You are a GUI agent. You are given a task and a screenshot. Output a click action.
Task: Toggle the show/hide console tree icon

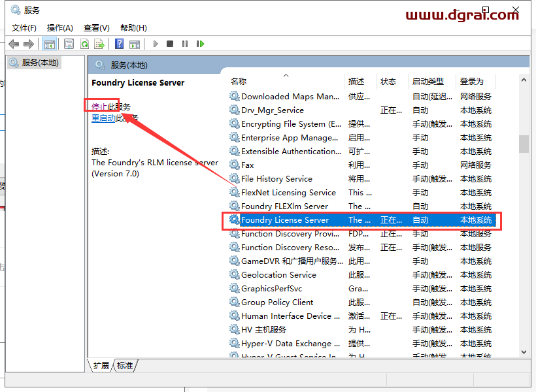[x=49, y=44]
